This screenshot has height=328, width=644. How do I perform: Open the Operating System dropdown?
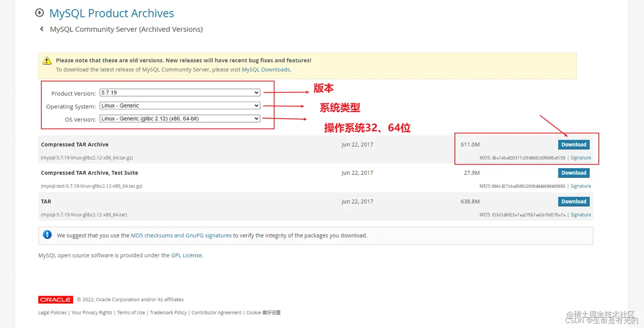click(180, 106)
